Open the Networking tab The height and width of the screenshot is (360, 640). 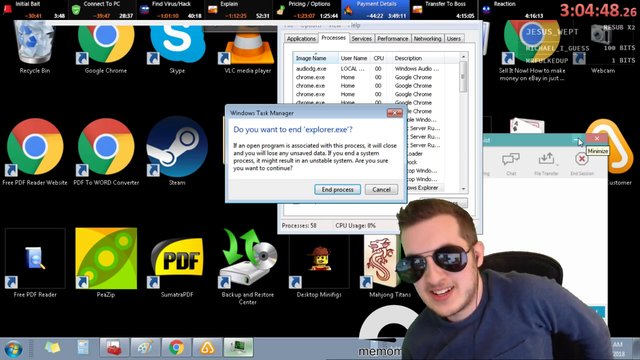tap(427, 38)
